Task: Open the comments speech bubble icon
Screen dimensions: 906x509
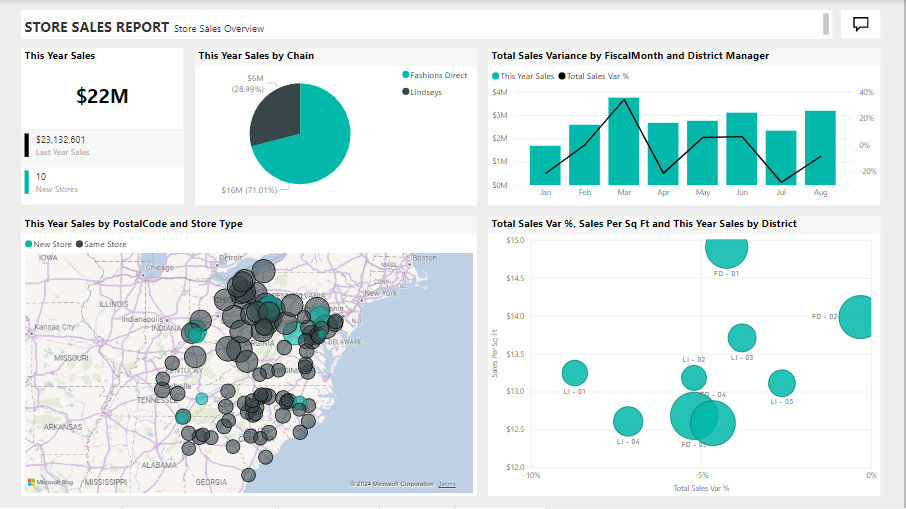Action: pos(860,24)
